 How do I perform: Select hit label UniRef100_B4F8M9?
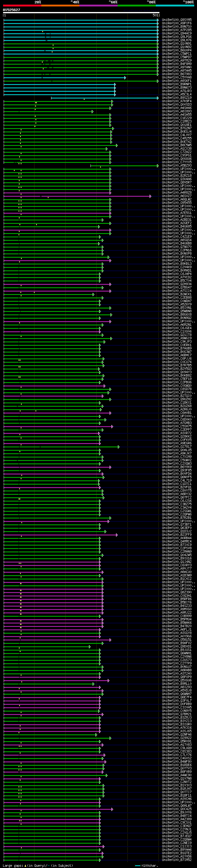(177, 64)
